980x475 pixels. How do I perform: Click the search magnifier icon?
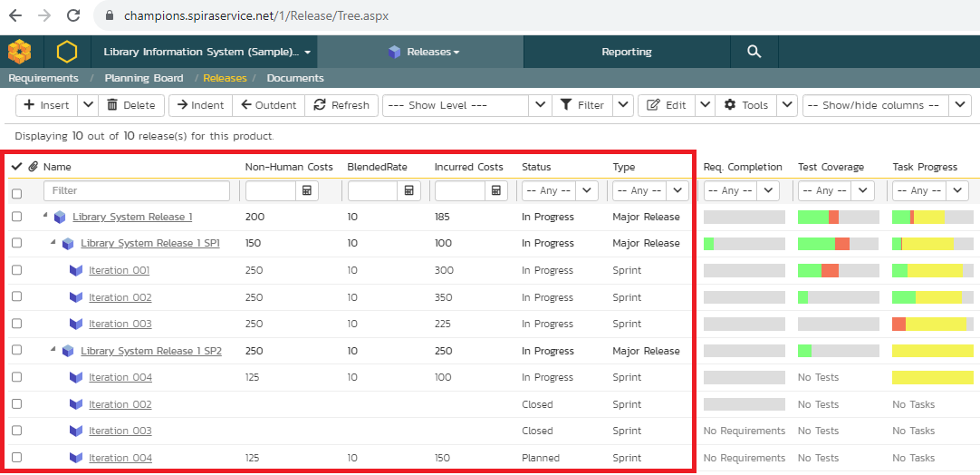pos(754,52)
